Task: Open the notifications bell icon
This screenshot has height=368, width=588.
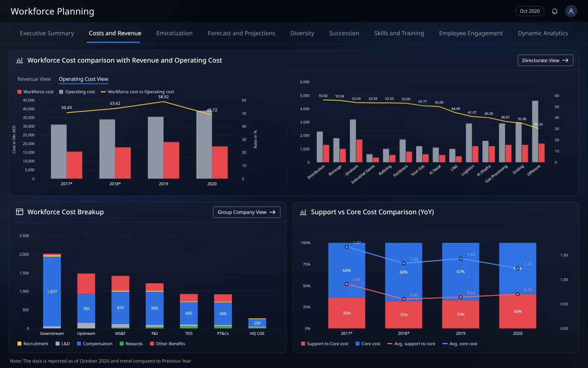Action: click(555, 11)
